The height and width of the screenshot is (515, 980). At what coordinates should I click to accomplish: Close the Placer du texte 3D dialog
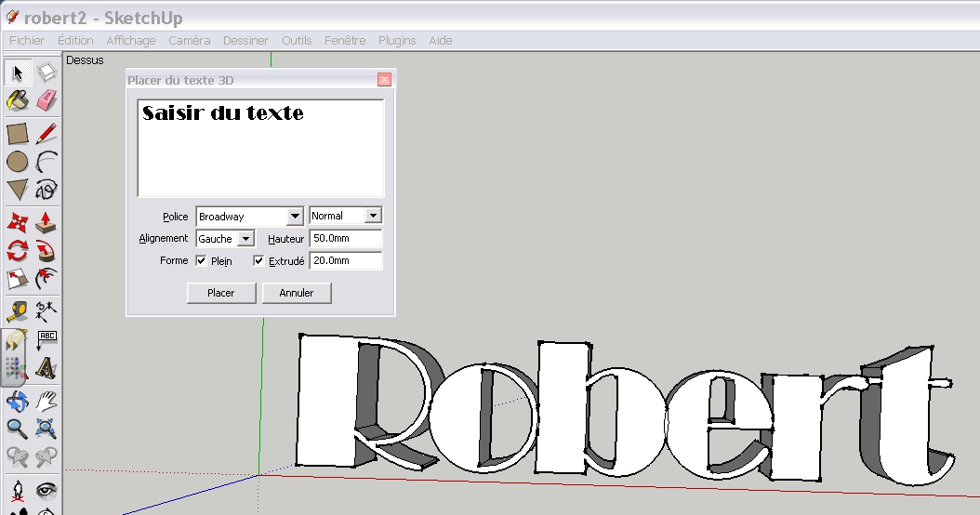[x=384, y=79]
